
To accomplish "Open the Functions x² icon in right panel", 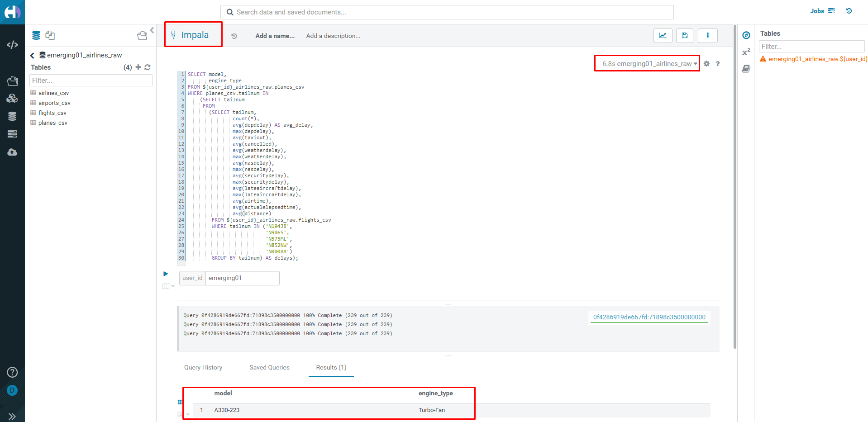I will (x=746, y=52).
